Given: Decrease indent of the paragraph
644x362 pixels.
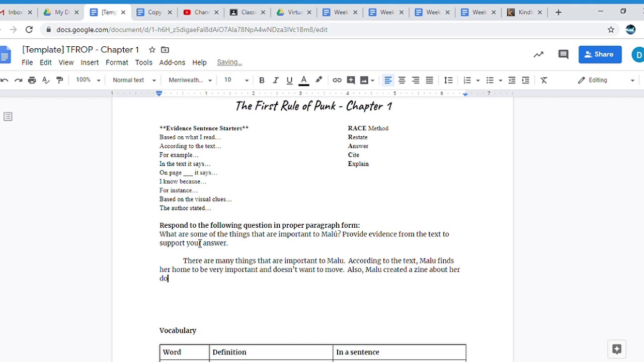Looking at the screenshot, I should pos(512,80).
